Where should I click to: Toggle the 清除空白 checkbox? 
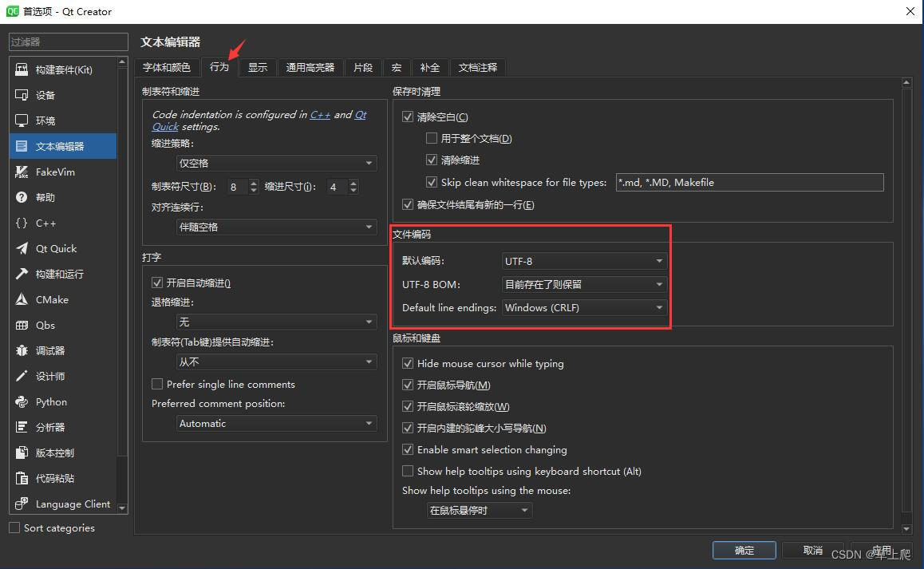[x=407, y=117]
